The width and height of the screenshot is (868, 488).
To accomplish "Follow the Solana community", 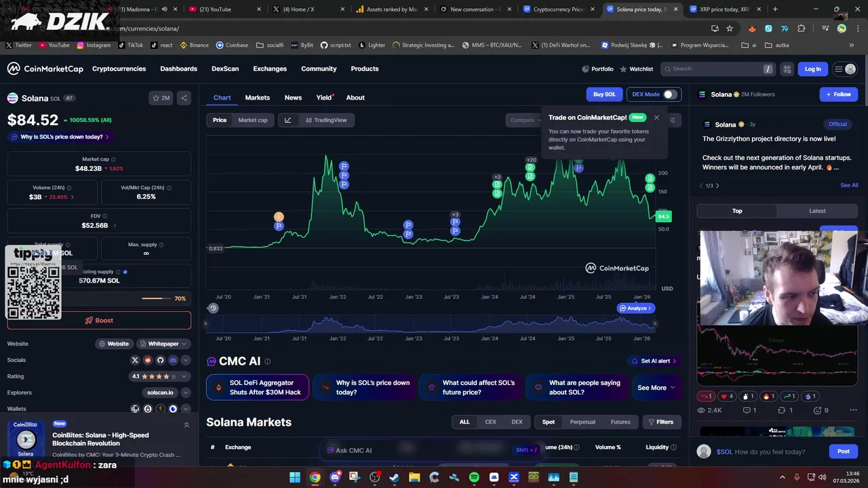I will [x=838, y=94].
